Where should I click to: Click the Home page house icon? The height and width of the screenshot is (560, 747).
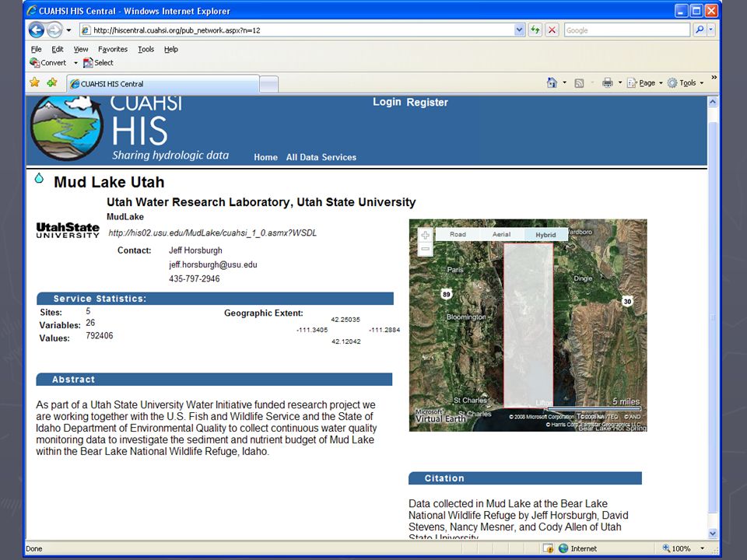click(x=552, y=83)
